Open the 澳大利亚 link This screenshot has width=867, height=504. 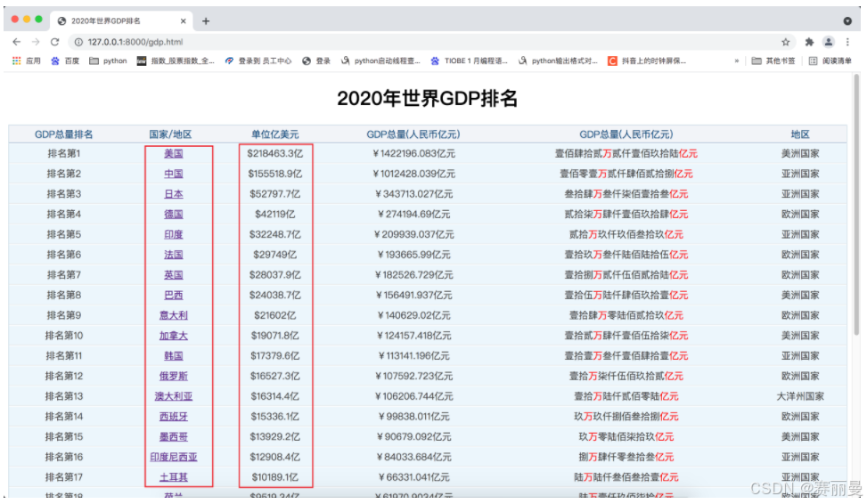[x=174, y=396]
